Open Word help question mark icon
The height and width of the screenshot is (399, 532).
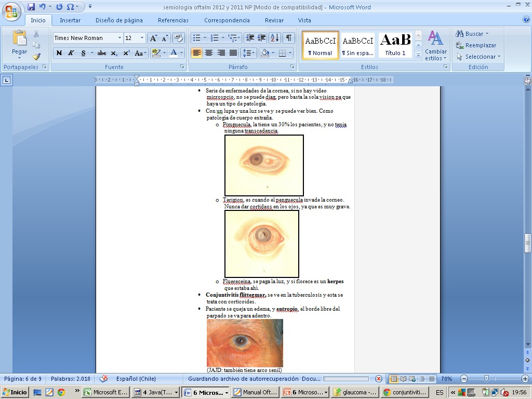(x=526, y=20)
